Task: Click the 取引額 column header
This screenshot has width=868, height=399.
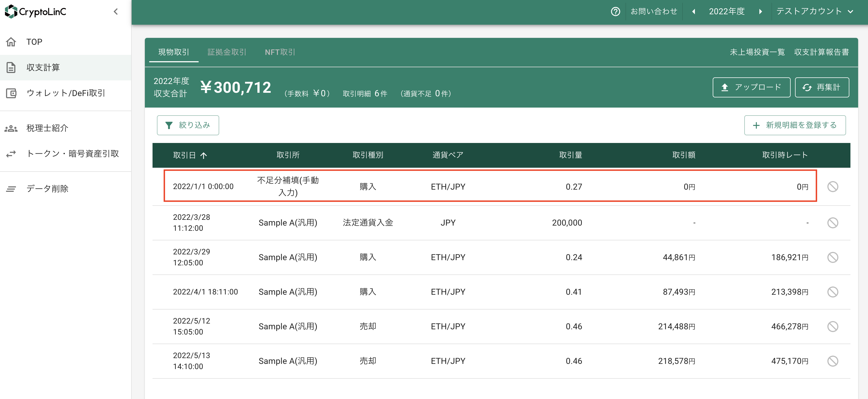Action: [684, 155]
